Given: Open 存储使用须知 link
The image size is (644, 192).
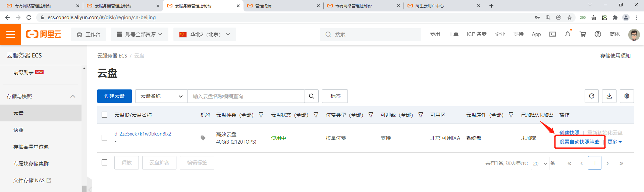Looking at the screenshot, I should [x=615, y=56].
